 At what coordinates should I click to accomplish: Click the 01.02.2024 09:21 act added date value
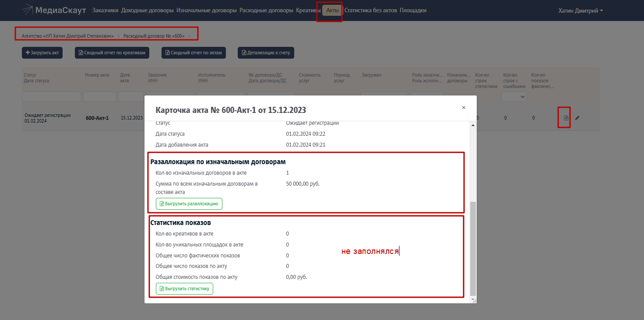(x=306, y=144)
